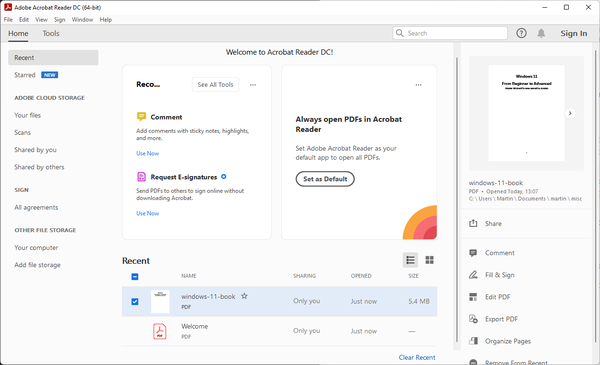The height and width of the screenshot is (365, 600).
Task: Open the Window menu
Action: [82, 20]
